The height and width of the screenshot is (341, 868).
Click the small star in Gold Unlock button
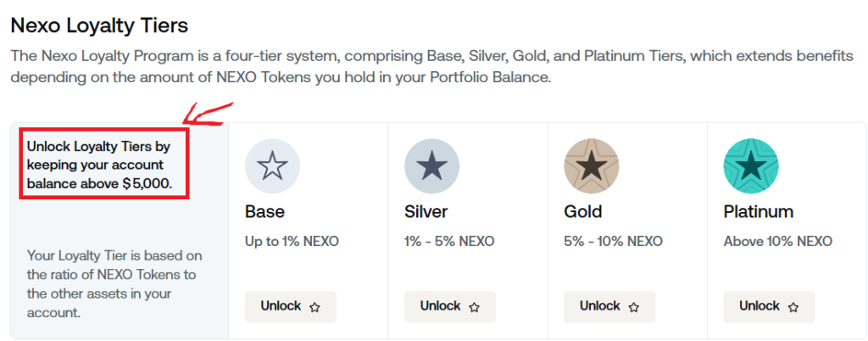pyautogui.click(x=634, y=307)
